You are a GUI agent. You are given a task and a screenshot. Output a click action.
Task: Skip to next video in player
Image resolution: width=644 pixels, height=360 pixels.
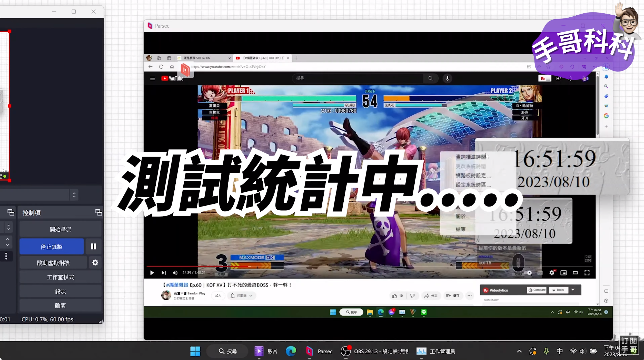tap(164, 273)
